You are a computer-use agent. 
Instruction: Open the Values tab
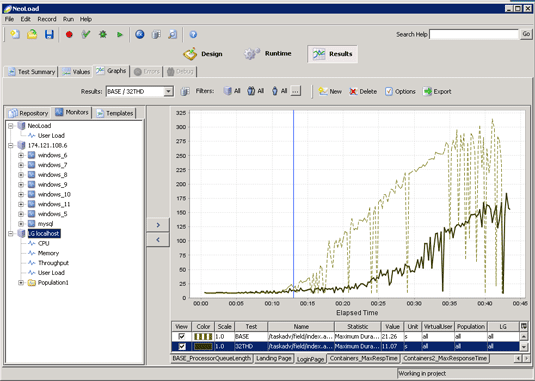tap(76, 72)
